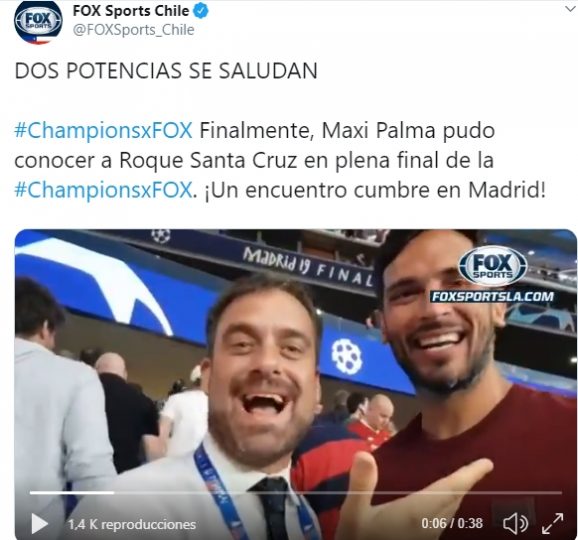Play the video with the play button
The image size is (578, 540).
(39, 523)
